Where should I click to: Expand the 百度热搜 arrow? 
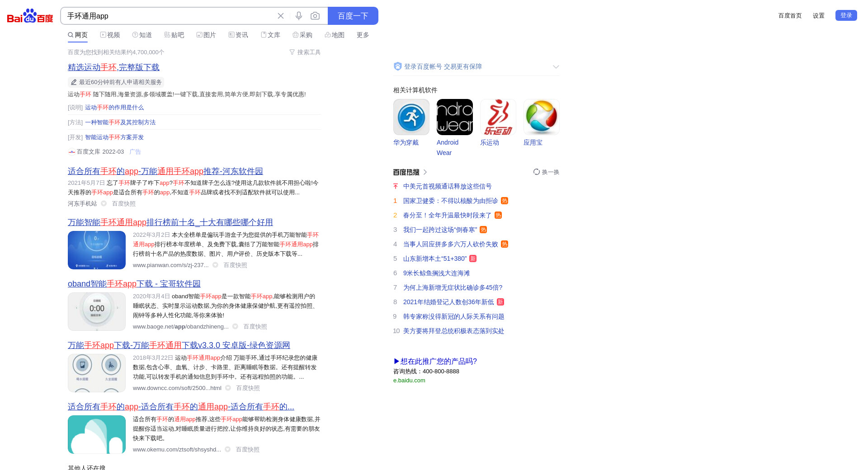tap(425, 172)
